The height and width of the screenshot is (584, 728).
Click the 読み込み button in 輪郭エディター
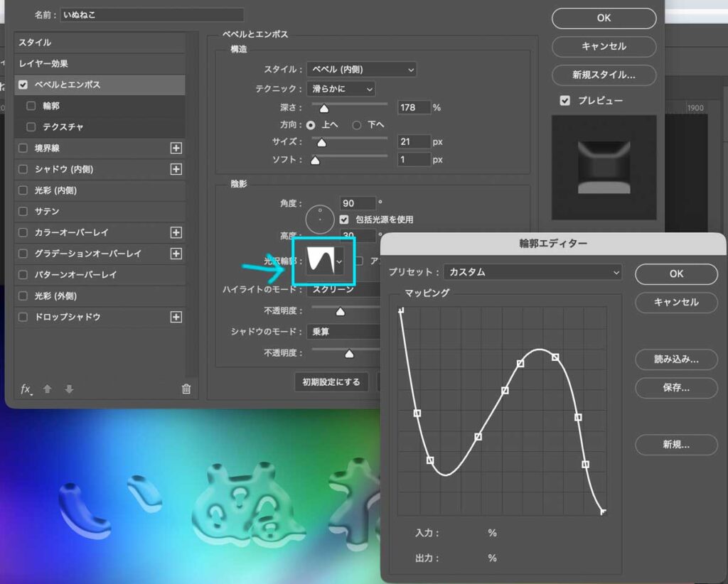coord(675,359)
